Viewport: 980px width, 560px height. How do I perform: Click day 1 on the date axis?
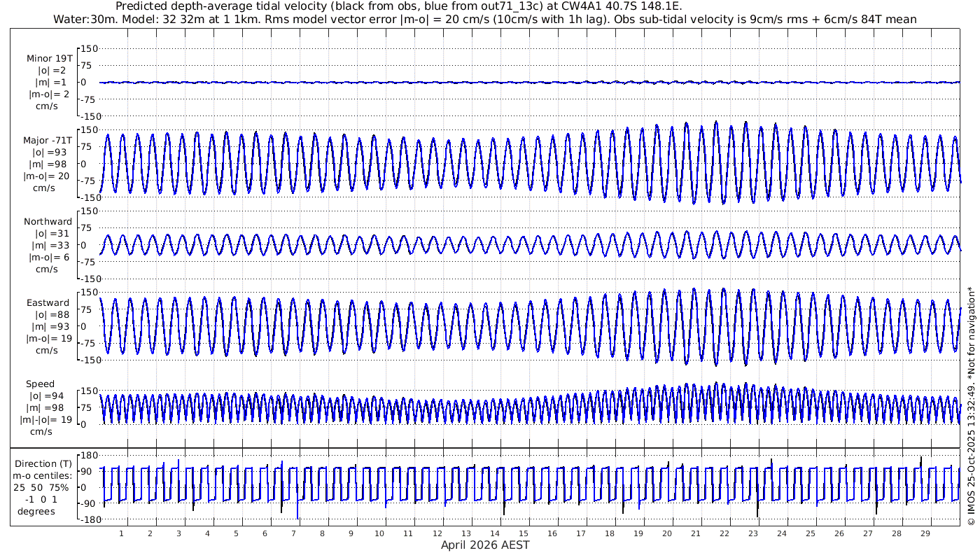click(121, 533)
